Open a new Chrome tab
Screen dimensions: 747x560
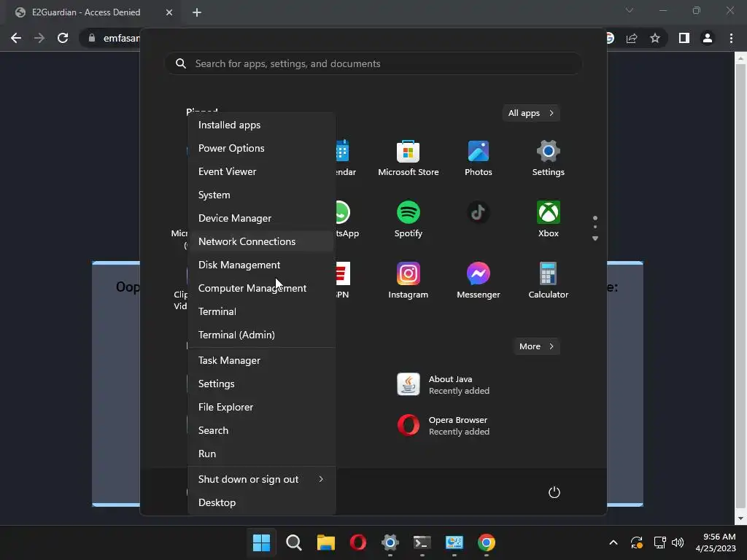tap(197, 12)
